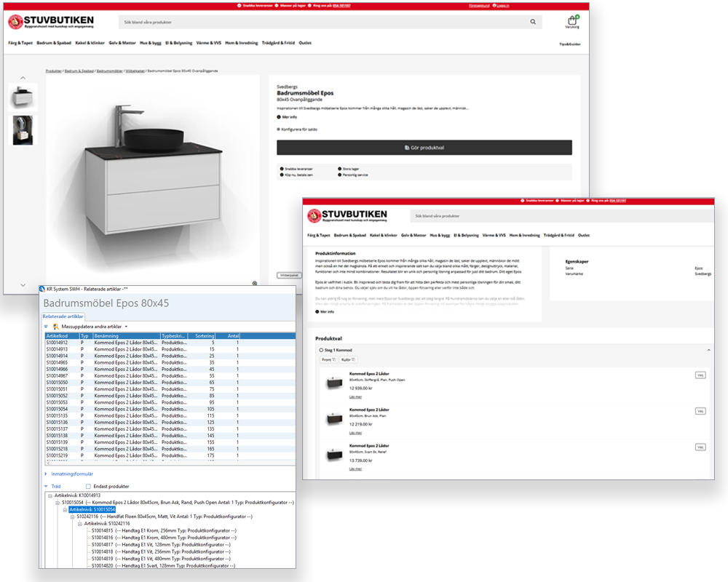Collapse the Steg 1 Kommod panel chevron
Screen dimensions: 728x582
708,350
